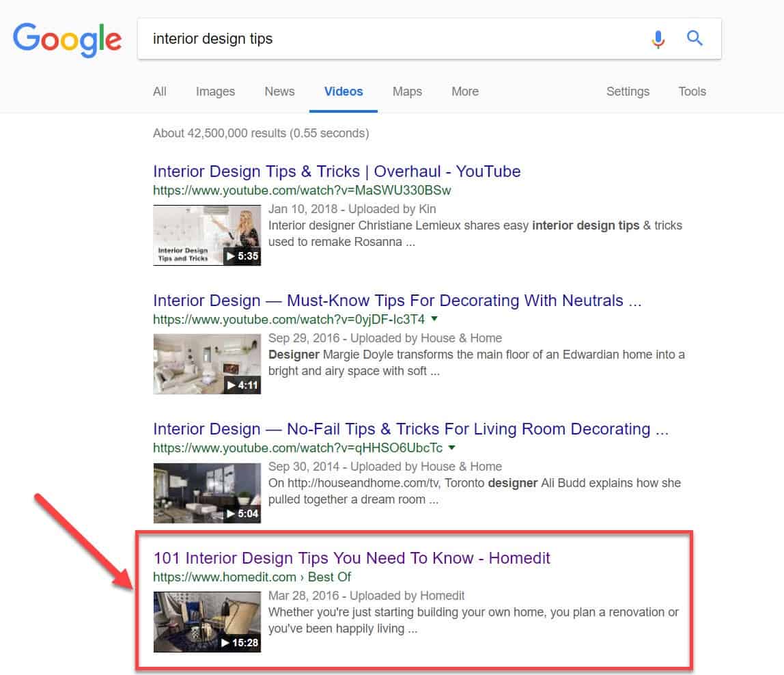784x675 pixels.
Task: Click the youtube.com URL ending MaSWU330BSw
Action: pos(302,190)
